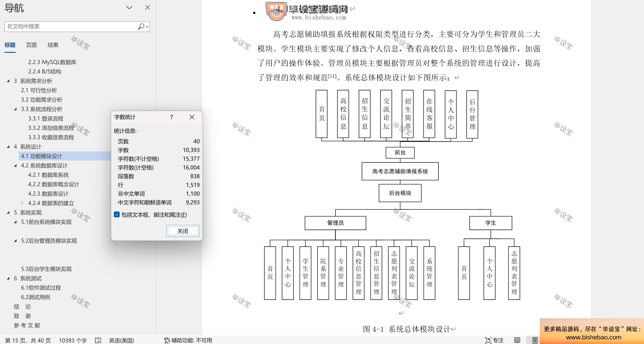Image resolution: width=644 pixels, height=344 pixels.
Task: Collapse the 5 系统实现 heading
Action: pyautogui.click(x=8, y=212)
